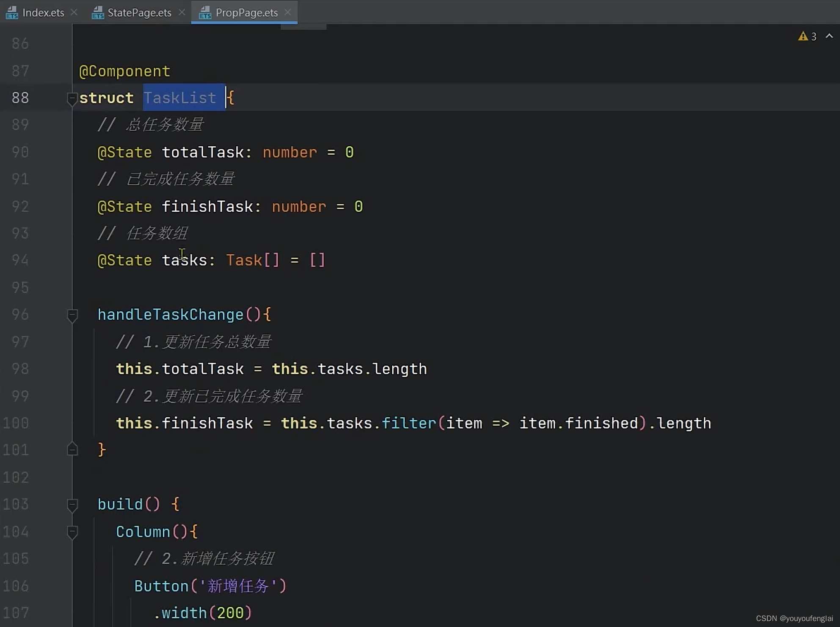This screenshot has height=627, width=840.
Task: Close the Index.ets tab
Action: click(x=74, y=12)
